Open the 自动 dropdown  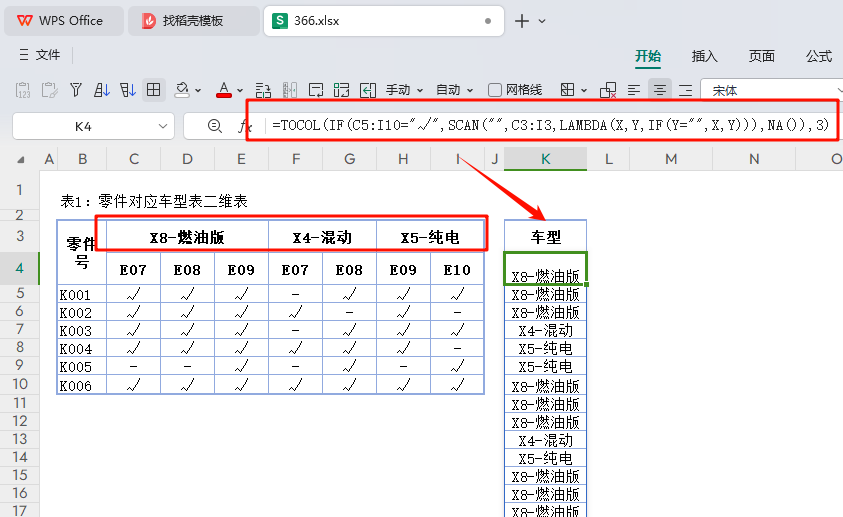tap(454, 90)
